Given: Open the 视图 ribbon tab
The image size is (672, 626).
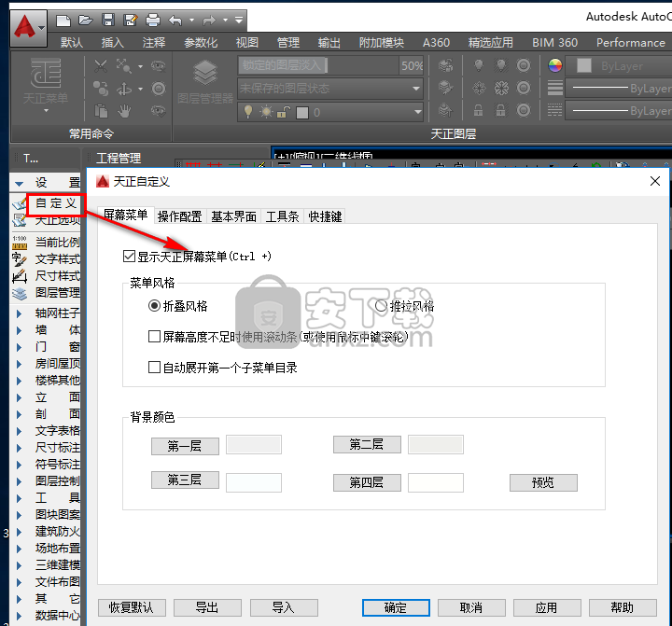Looking at the screenshot, I should point(247,42).
